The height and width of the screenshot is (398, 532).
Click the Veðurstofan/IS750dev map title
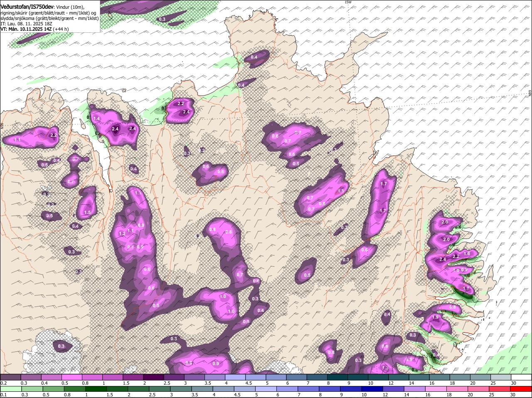pyautogui.click(x=27, y=7)
